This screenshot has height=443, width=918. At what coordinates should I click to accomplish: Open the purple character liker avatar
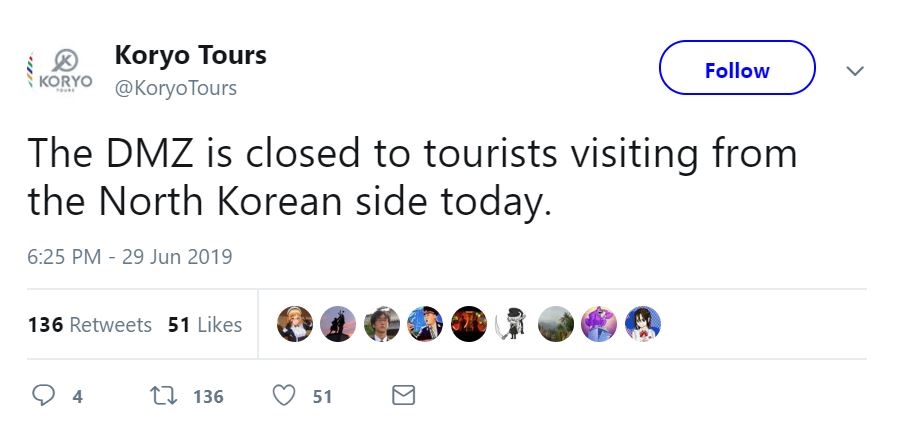[x=598, y=324]
